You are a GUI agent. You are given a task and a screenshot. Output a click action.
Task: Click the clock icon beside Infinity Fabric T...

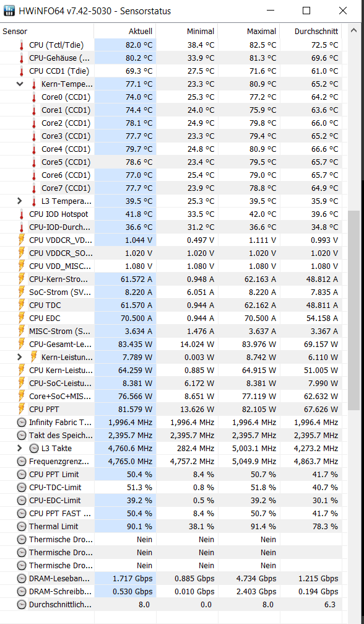click(x=22, y=423)
